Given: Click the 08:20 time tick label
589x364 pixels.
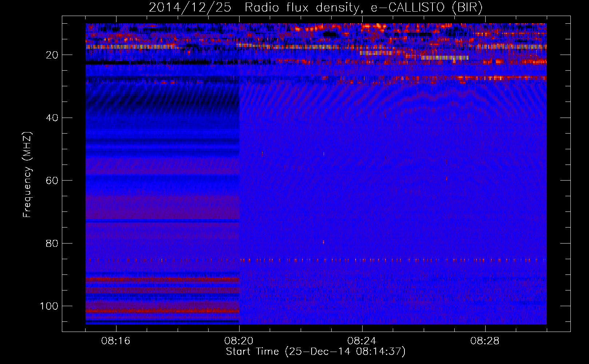Looking at the screenshot, I should click(x=239, y=341).
